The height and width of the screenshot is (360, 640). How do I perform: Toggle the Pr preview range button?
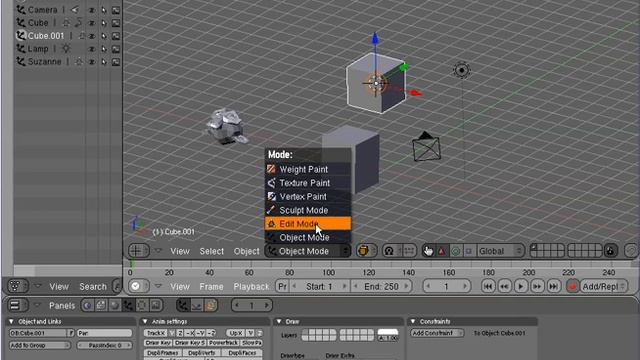(x=282, y=287)
